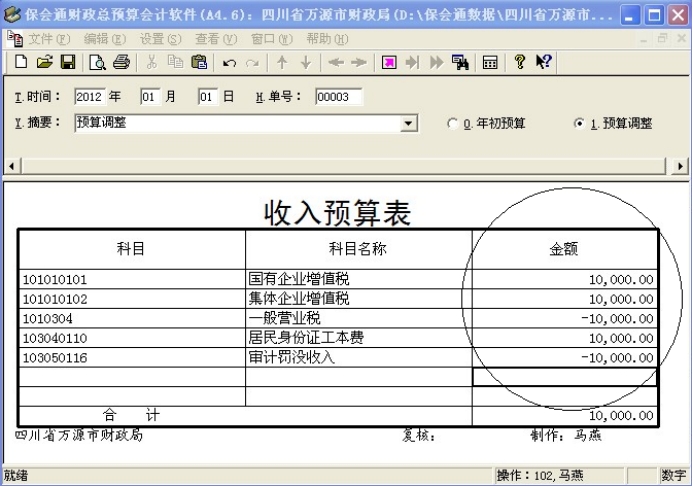Select the 预算调整 radio button

pyautogui.click(x=579, y=124)
